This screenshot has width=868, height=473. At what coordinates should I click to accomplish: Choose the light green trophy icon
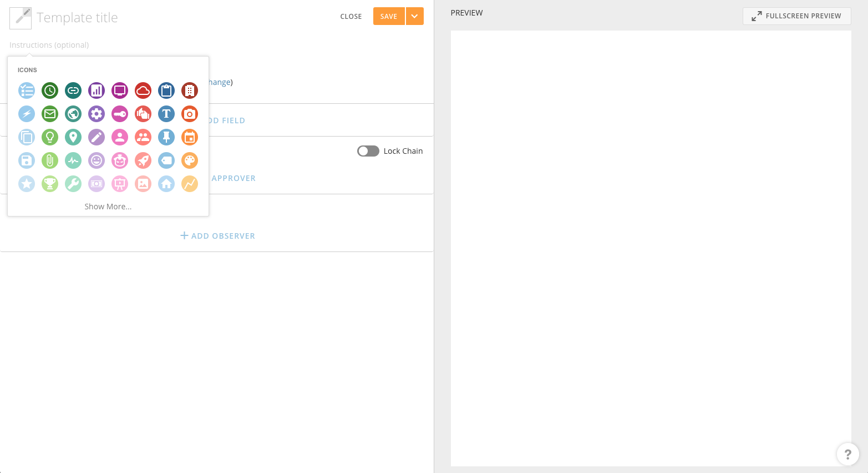50,184
